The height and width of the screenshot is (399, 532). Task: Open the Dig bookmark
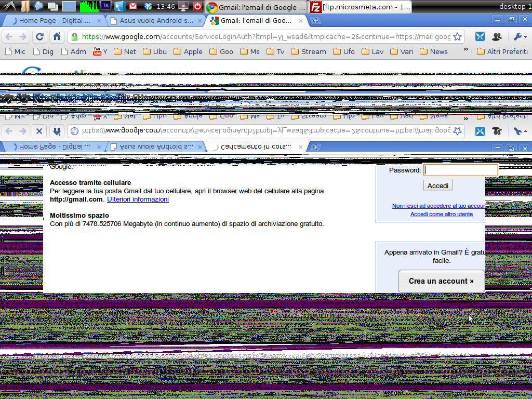pyautogui.click(x=43, y=51)
